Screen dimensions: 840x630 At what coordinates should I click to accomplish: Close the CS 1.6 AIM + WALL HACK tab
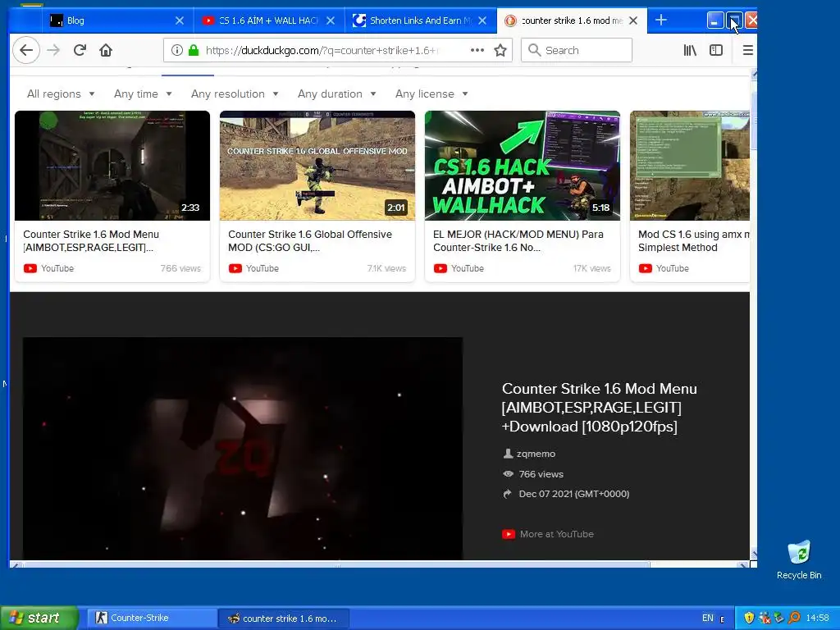[331, 21]
